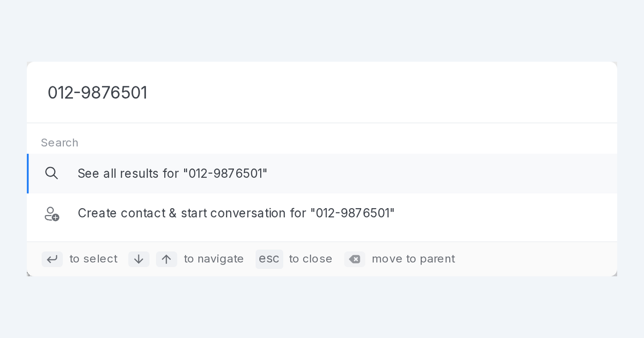Click blank area of the footer hints bar

coord(537,259)
